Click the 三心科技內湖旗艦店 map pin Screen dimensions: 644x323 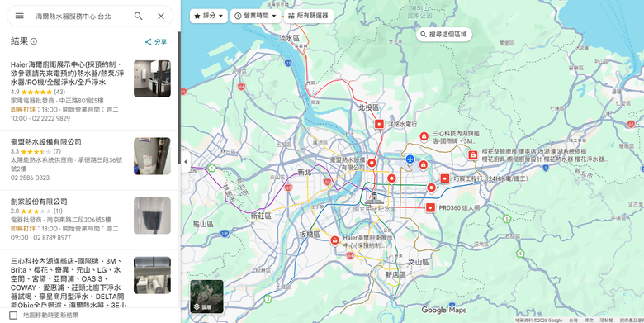pos(424,136)
